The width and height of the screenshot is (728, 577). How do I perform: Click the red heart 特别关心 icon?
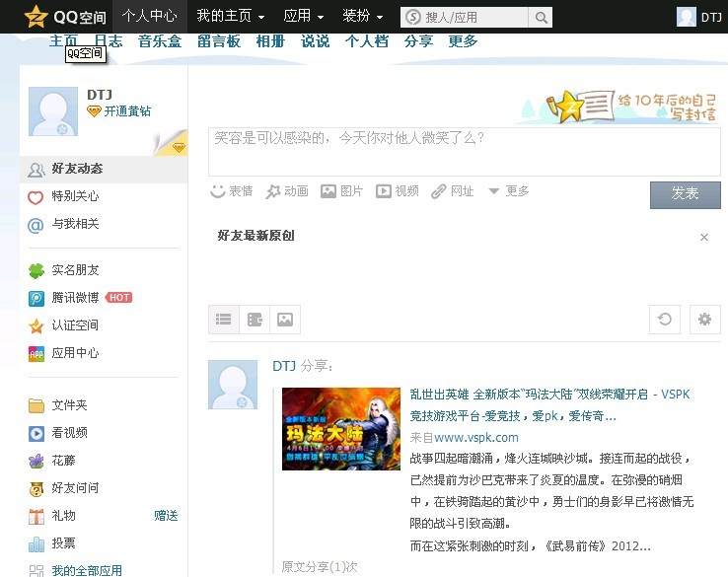click(x=36, y=197)
